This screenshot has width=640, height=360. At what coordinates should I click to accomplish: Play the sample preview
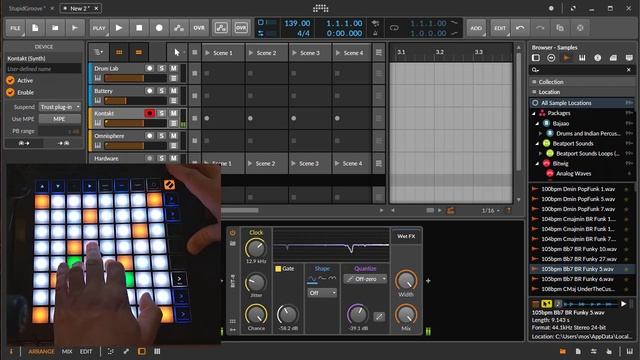[623, 304]
